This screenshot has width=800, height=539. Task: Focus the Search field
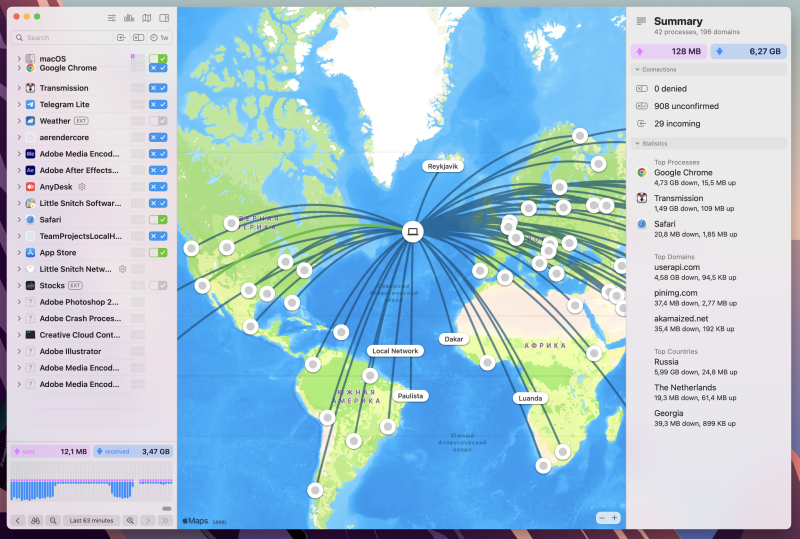tap(64, 37)
